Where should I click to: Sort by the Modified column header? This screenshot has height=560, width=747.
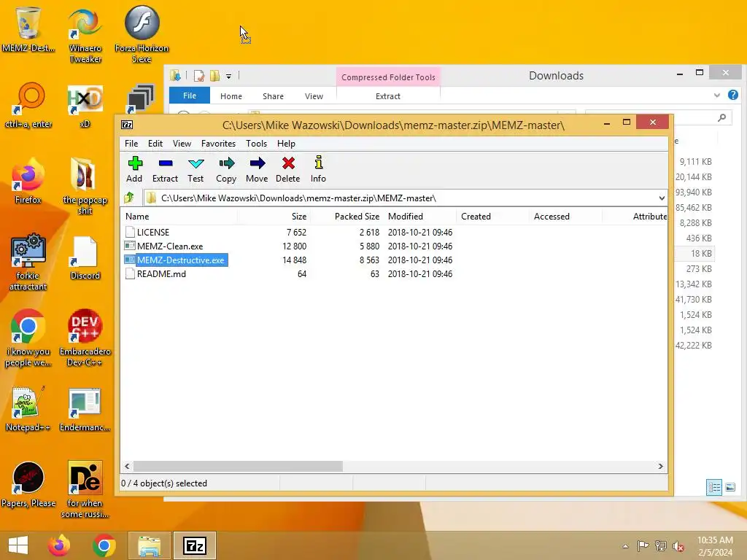click(x=421, y=216)
